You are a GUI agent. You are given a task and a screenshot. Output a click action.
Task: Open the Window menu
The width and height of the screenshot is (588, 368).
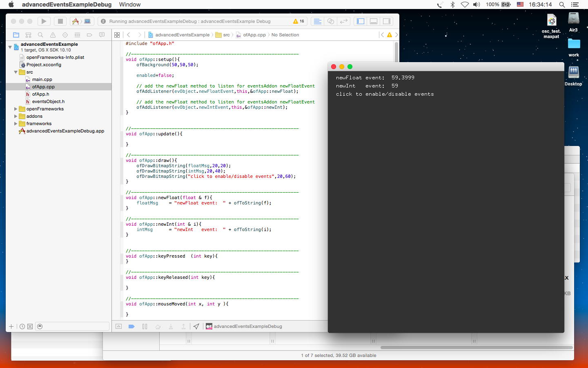click(x=129, y=4)
